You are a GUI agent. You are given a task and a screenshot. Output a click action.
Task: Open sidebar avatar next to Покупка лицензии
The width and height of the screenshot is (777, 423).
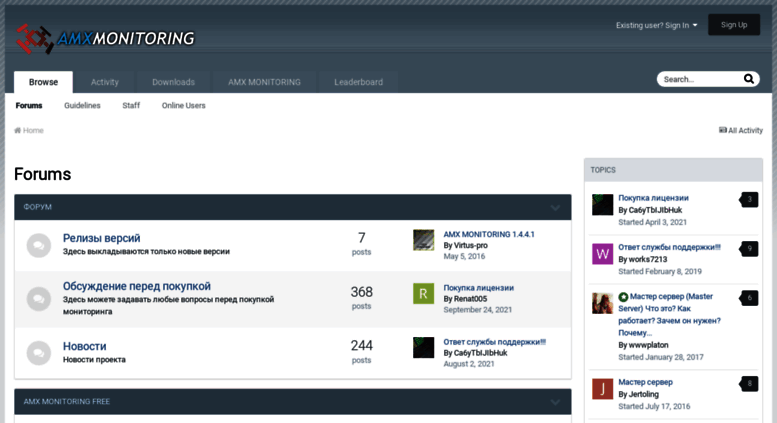click(603, 205)
